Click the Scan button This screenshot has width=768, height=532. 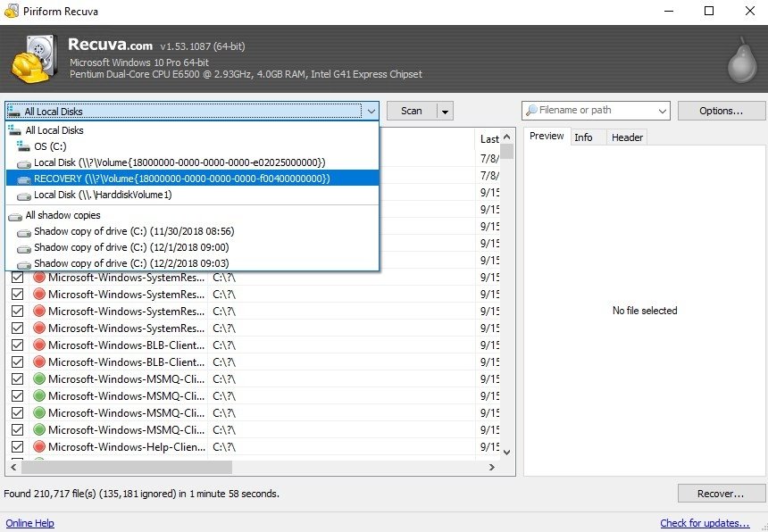(412, 111)
